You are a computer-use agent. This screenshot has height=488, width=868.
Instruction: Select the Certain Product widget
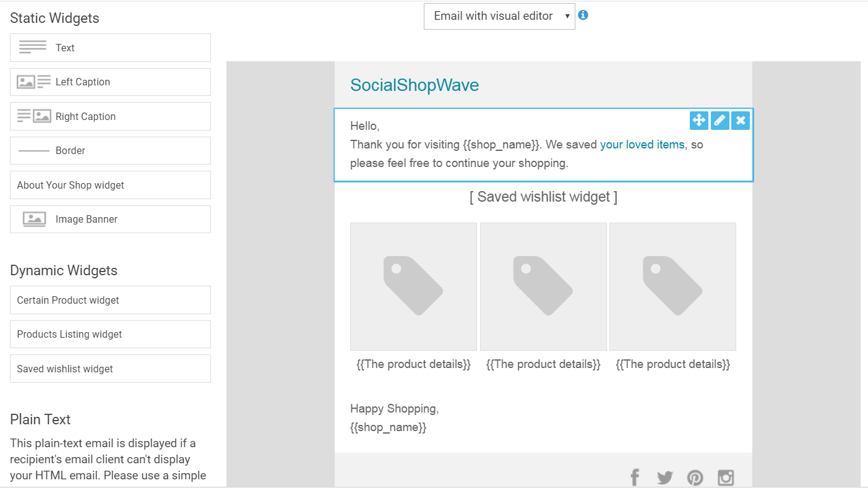click(110, 300)
